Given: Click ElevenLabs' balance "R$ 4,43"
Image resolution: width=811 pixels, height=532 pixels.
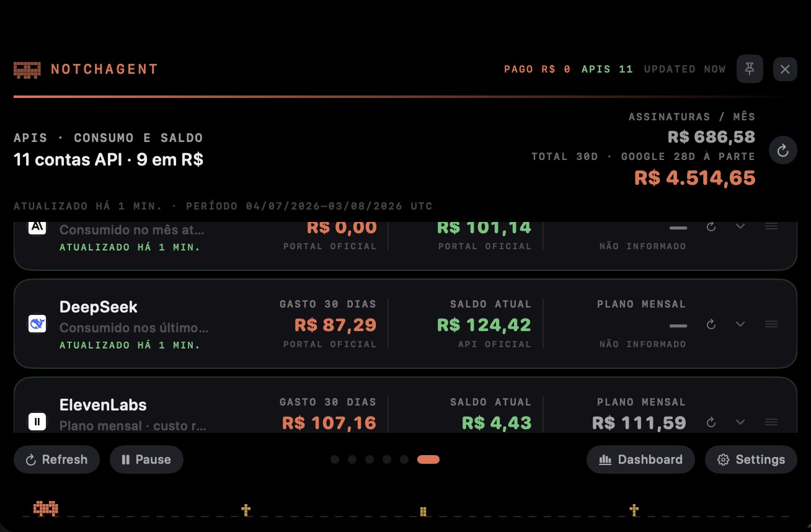Looking at the screenshot, I should click(x=497, y=423).
